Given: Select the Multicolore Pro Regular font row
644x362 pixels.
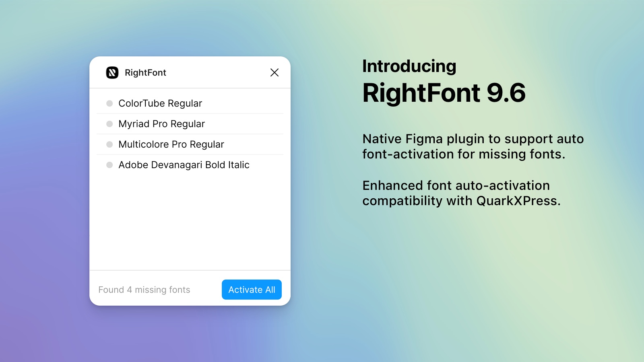Looking at the screenshot, I should (x=190, y=144).
